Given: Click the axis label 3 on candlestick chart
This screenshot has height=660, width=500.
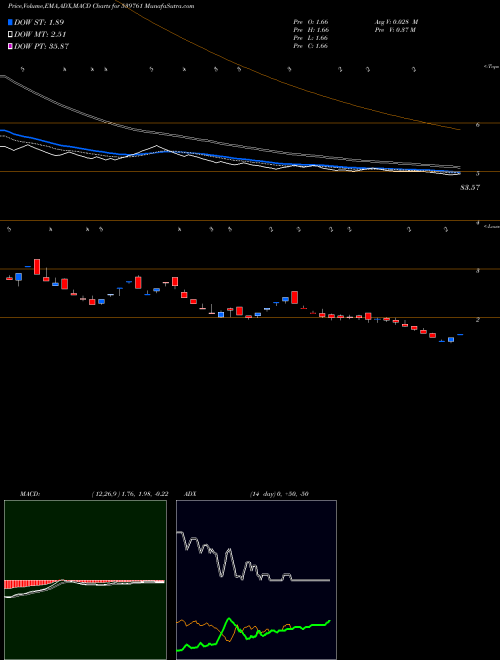Looking at the screenshot, I should coord(478,271).
